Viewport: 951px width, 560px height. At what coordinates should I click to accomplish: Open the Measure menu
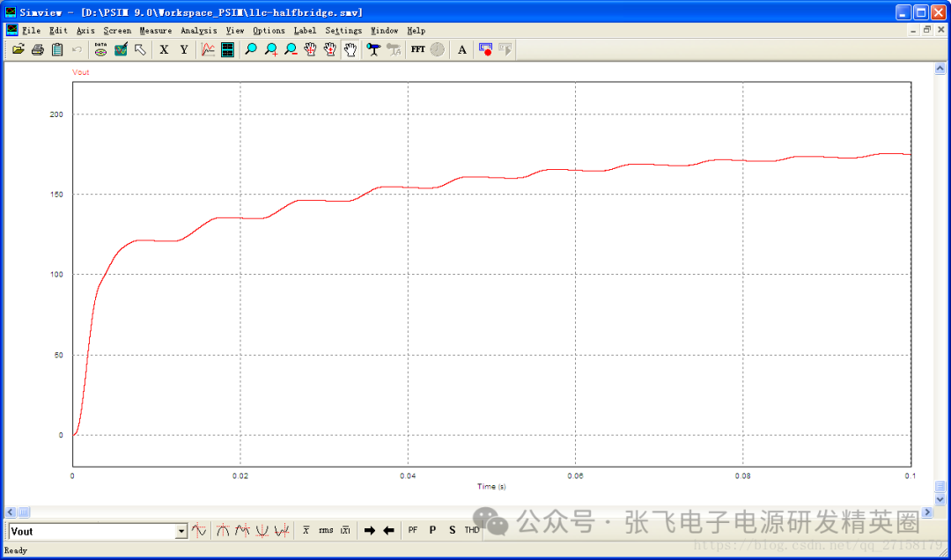(155, 30)
